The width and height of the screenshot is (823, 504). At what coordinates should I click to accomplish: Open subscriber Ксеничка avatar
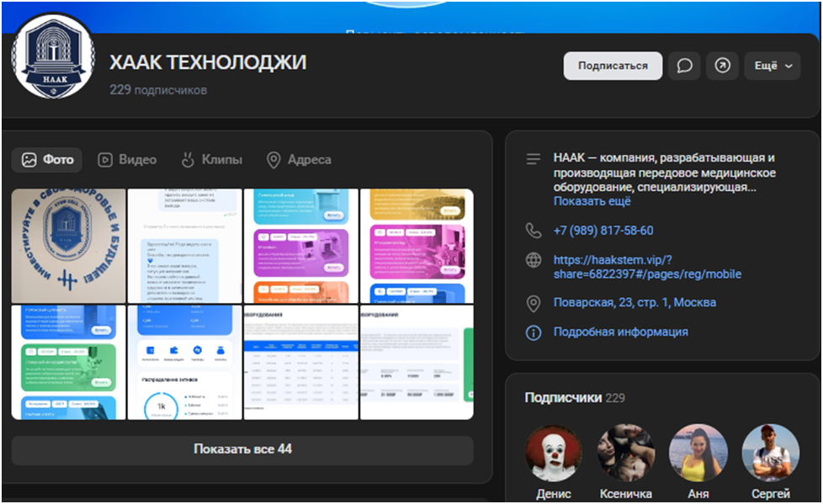coord(625,453)
